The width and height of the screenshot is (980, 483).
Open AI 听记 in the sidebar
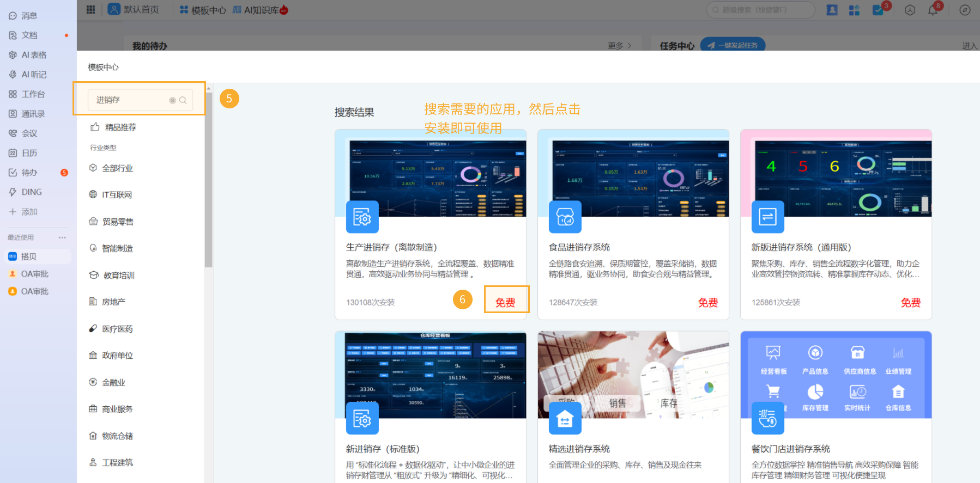[28, 75]
